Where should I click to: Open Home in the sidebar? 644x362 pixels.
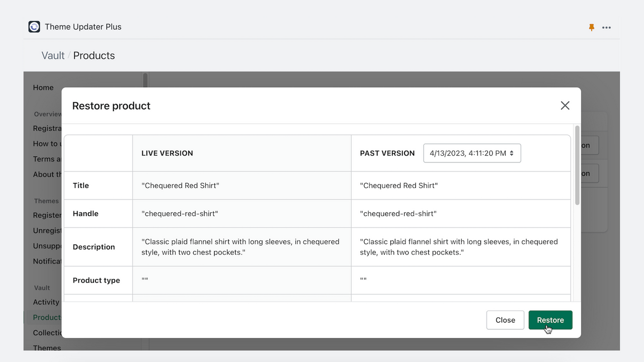point(43,87)
